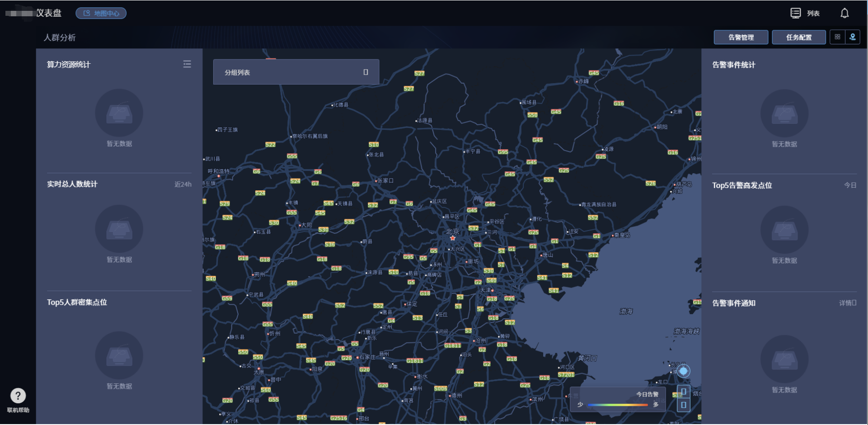Click the 秦皇岛 city label on map
868x425 pixels.
[x=622, y=235]
